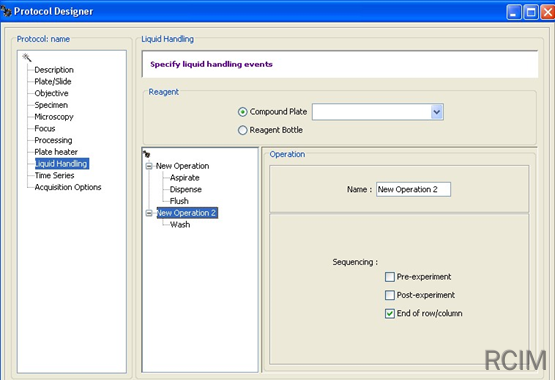Viewport: 555px width, 380px height.
Task: Enable the Pre-experiment checkbox
Action: (390, 277)
